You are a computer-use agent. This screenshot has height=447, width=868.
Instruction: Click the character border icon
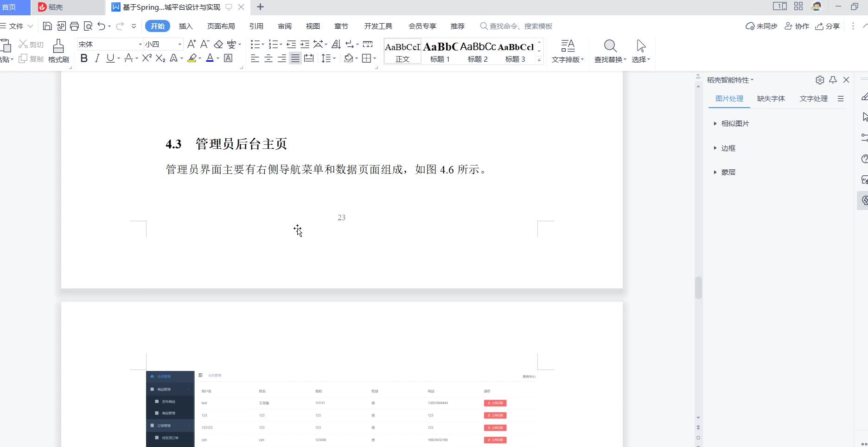pos(228,58)
